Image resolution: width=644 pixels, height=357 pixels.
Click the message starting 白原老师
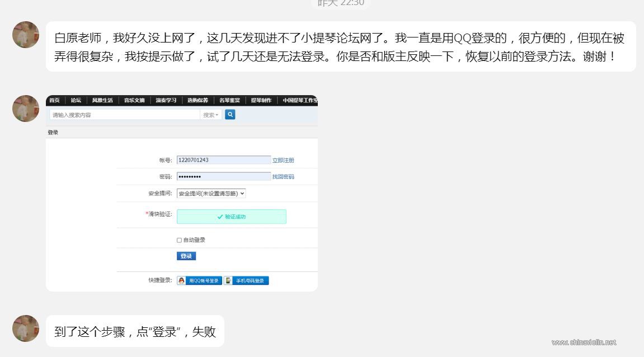341,47
